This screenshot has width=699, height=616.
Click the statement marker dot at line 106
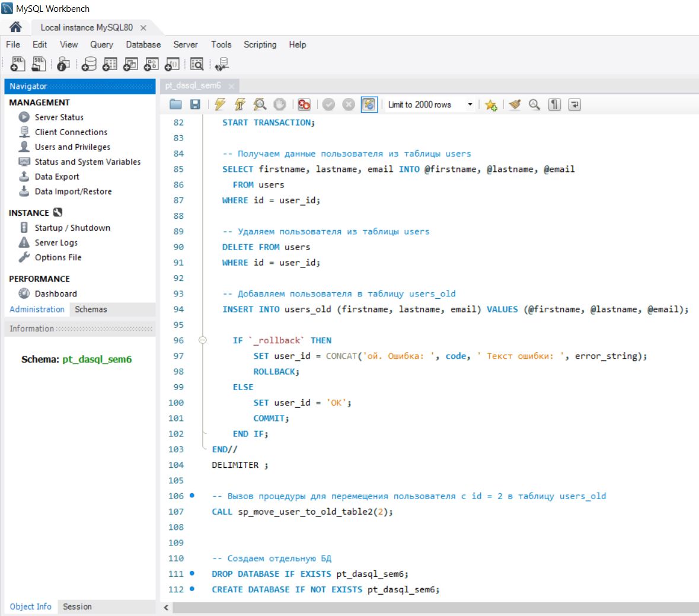click(x=192, y=495)
